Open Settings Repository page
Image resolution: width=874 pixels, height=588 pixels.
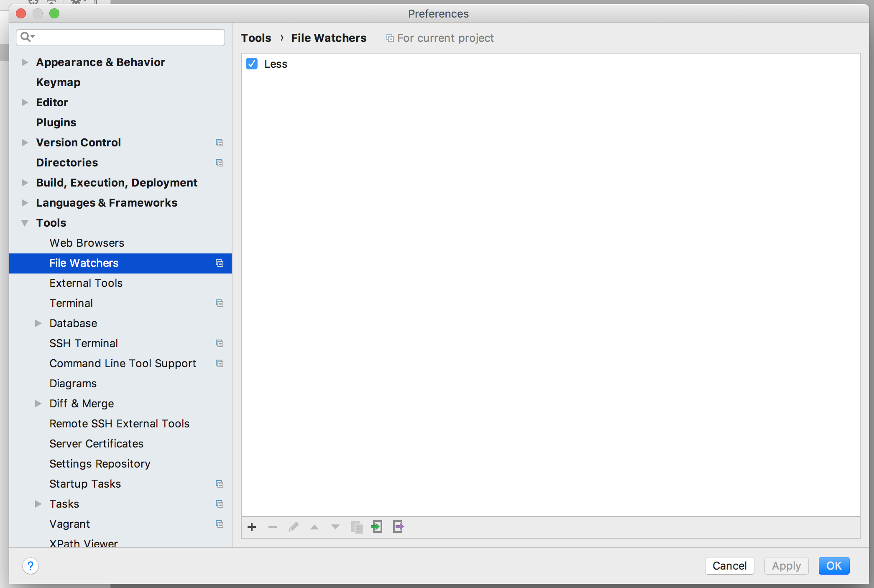tap(100, 464)
